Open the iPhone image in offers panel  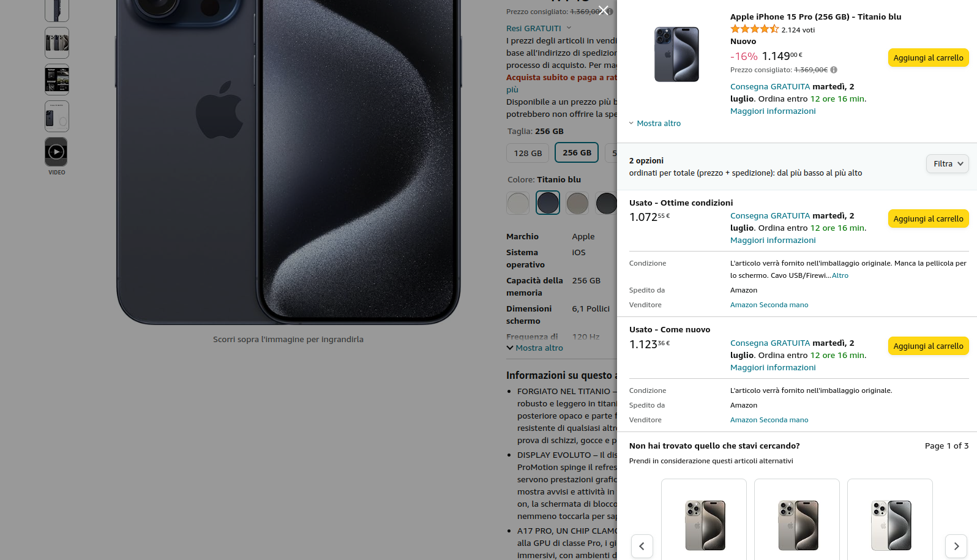[676, 54]
